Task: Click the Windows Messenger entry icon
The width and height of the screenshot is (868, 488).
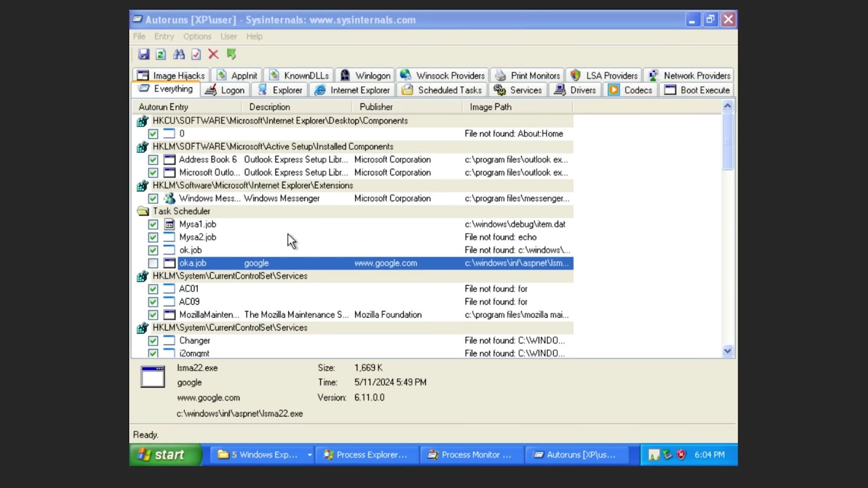Action: coord(170,198)
